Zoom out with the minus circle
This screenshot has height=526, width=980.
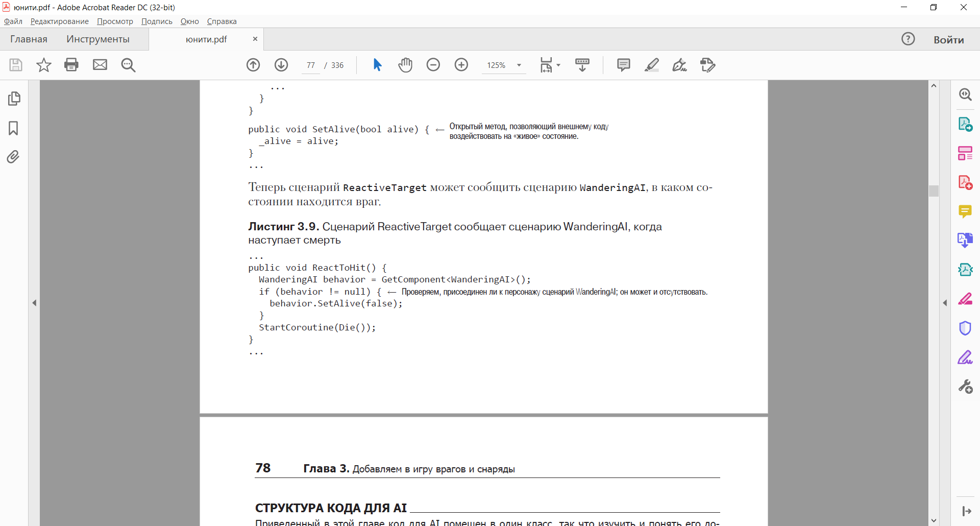point(433,65)
